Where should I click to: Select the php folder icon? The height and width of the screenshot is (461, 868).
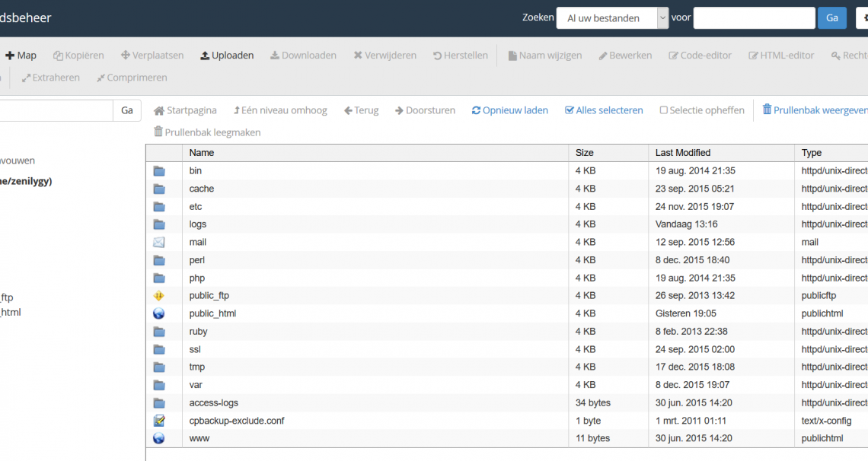pyautogui.click(x=159, y=278)
